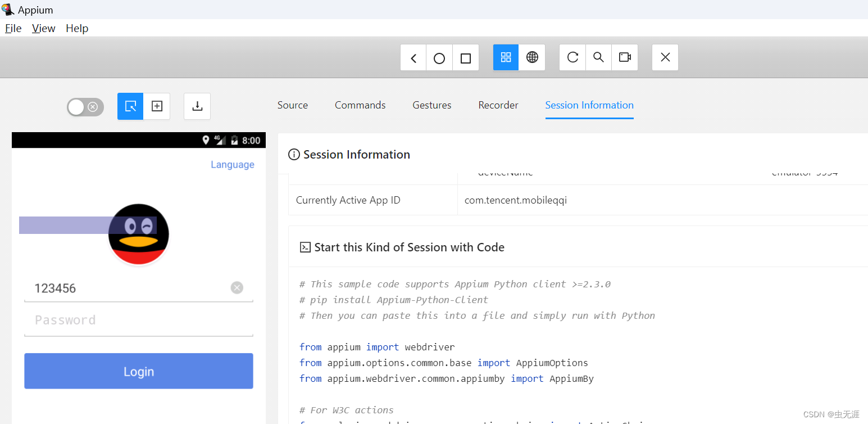Click the Language link in app
This screenshot has height=424, width=868.
pyautogui.click(x=233, y=165)
